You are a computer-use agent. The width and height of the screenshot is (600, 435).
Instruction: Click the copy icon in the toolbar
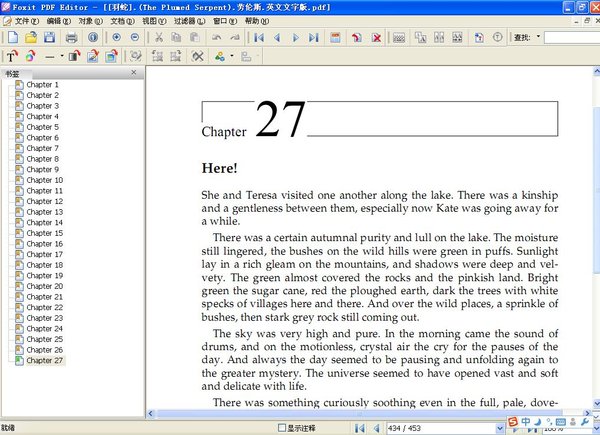click(x=176, y=37)
